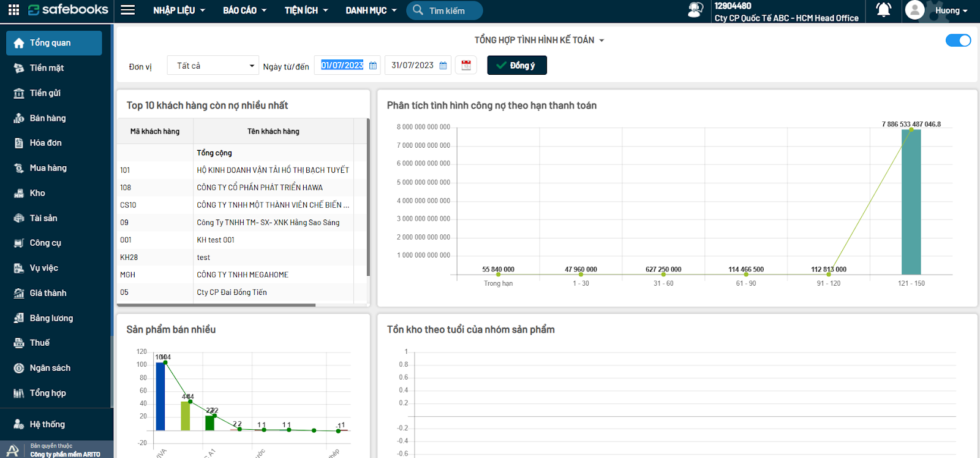Click the Tìm kiếm search box
The width and height of the screenshot is (980, 458).
[x=445, y=10]
